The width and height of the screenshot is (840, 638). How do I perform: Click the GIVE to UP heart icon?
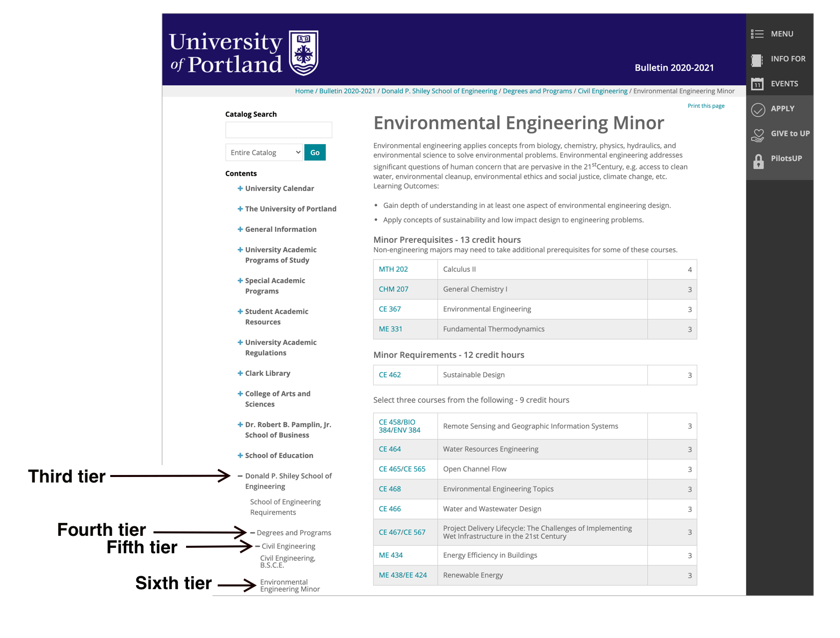(x=758, y=135)
